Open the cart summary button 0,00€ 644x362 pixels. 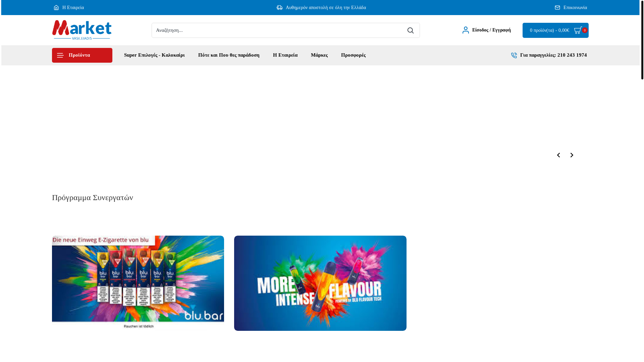click(x=555, y=30)
